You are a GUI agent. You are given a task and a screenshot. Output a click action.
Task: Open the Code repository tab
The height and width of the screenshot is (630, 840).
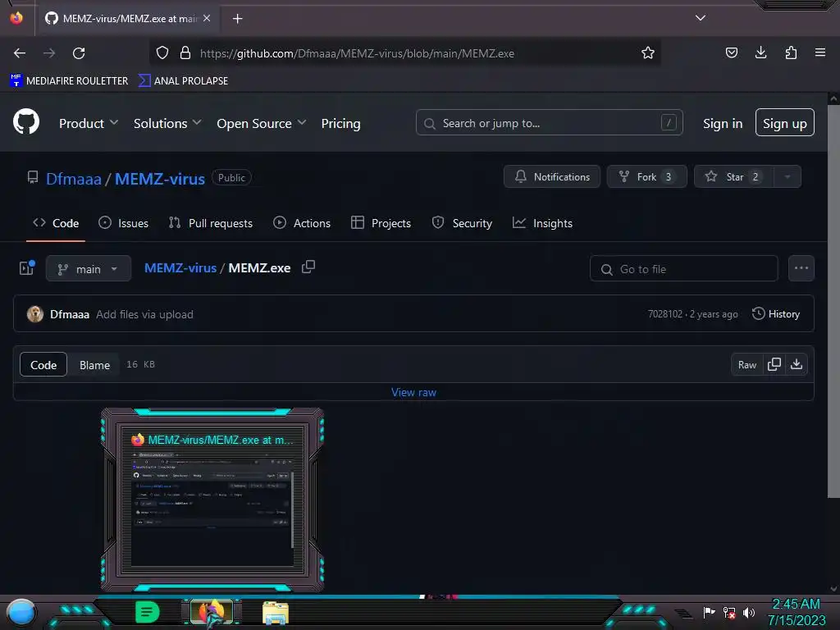tap(56, 223)
